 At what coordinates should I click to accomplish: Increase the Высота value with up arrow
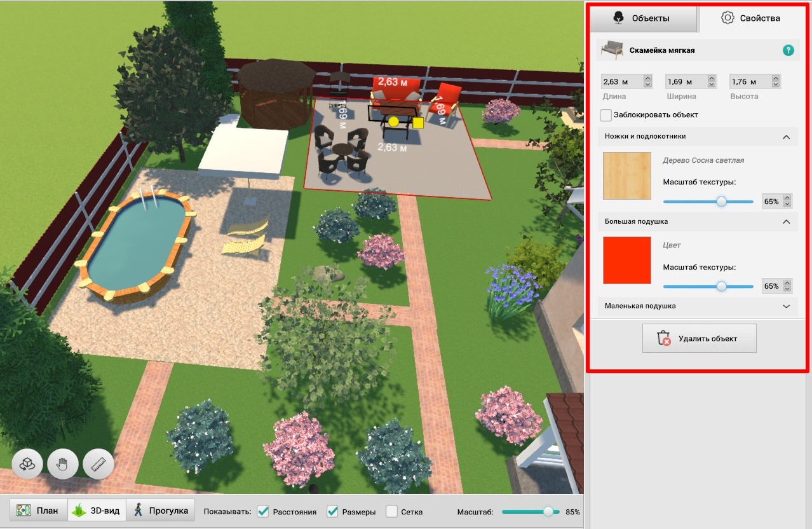click(x=776, y=78)
